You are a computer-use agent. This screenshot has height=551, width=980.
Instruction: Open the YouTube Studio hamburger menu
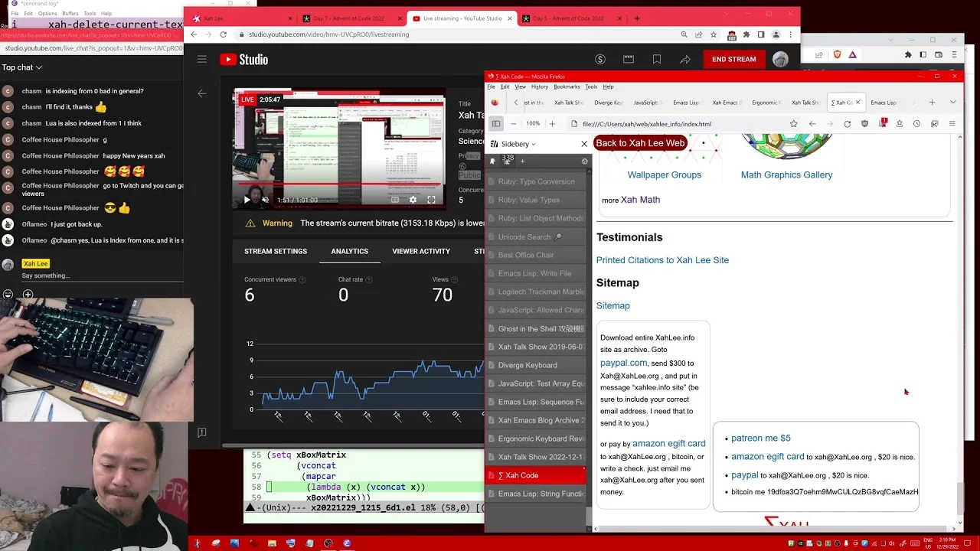201,59
